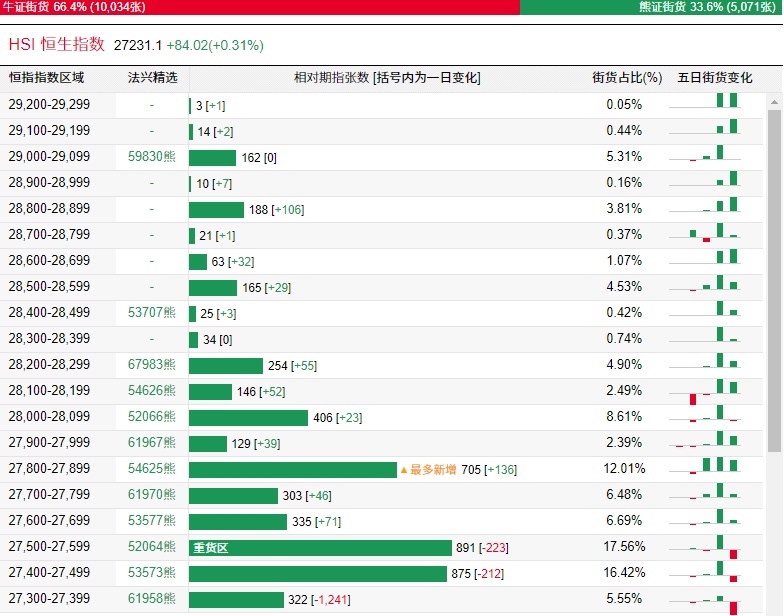This screenshot has width=784, height=616.
Task: Select the 27,700-27,799 index range
Action: pos(49,494)
